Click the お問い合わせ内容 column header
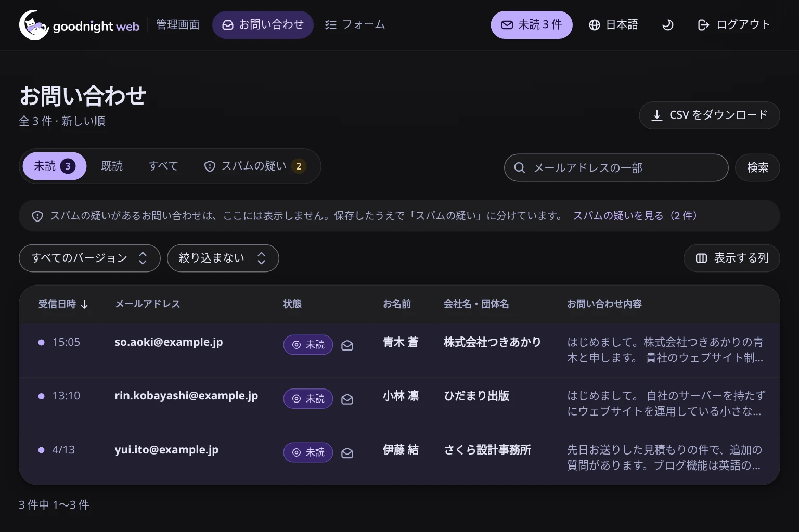The width and height of the screenshot is (799, 532). point(604,304)
